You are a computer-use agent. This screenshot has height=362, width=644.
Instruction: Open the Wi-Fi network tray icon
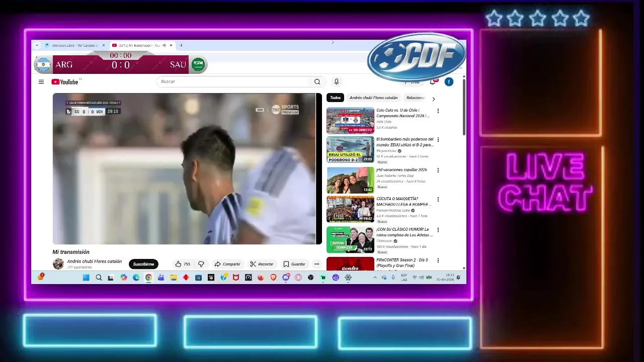pyautogui.click(x=415, y=278)
